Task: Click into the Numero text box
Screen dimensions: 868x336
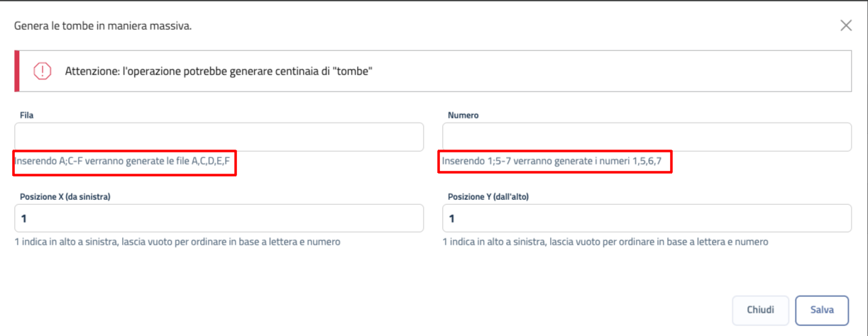Action: coord(647,137)
